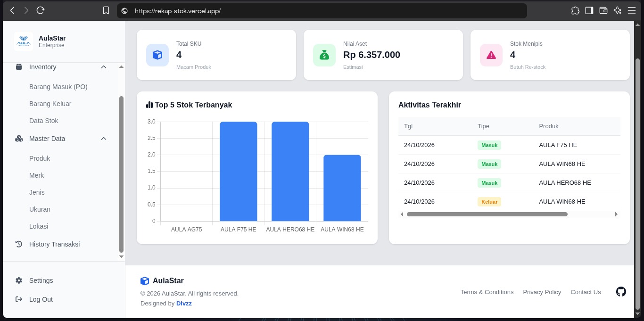This screenshot has width=644, height=321.
Task: Click sidebar scroll down arrow
Action: (x=121, y=257)
